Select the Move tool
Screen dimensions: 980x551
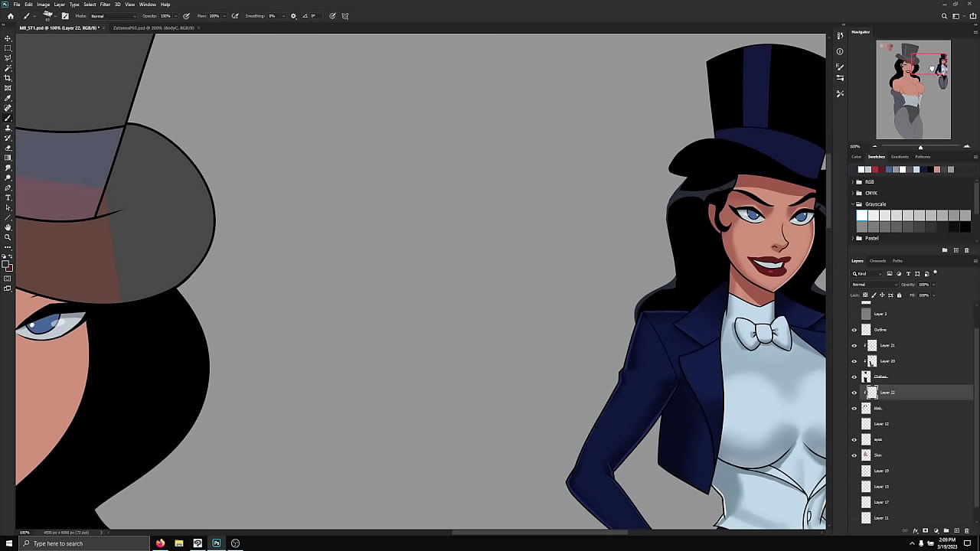tap(8, 37)
